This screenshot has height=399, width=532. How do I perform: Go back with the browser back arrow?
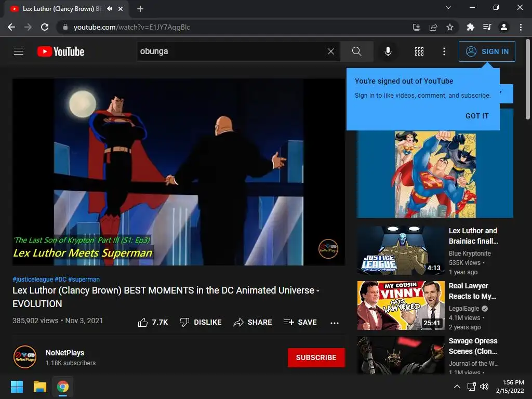click(x=11, y=27)
